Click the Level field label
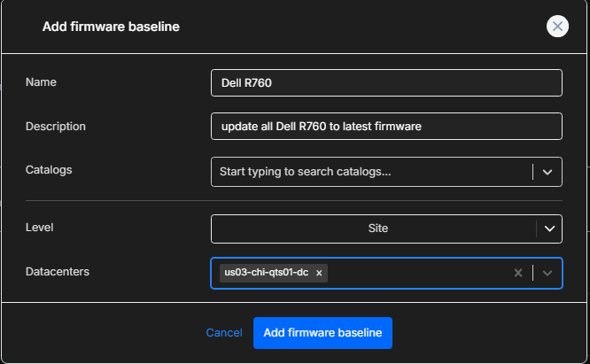 click(x=40, y=228)
